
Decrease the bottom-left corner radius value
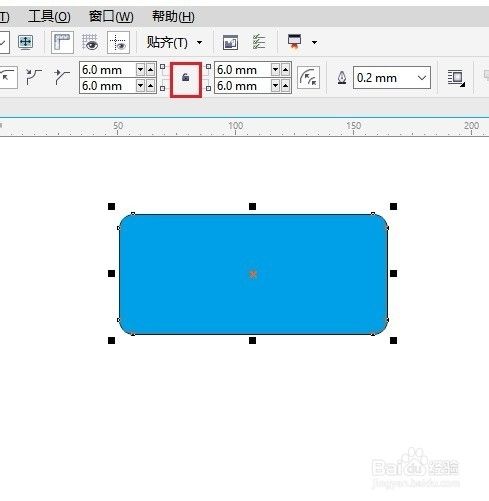140,86
